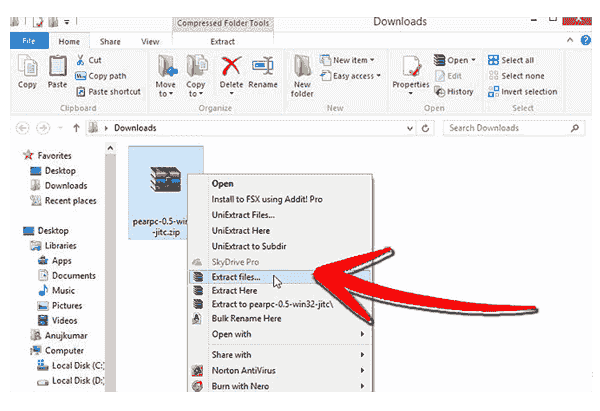
Task: Open Recent places in the sidebar
Action: pos(63,201)
